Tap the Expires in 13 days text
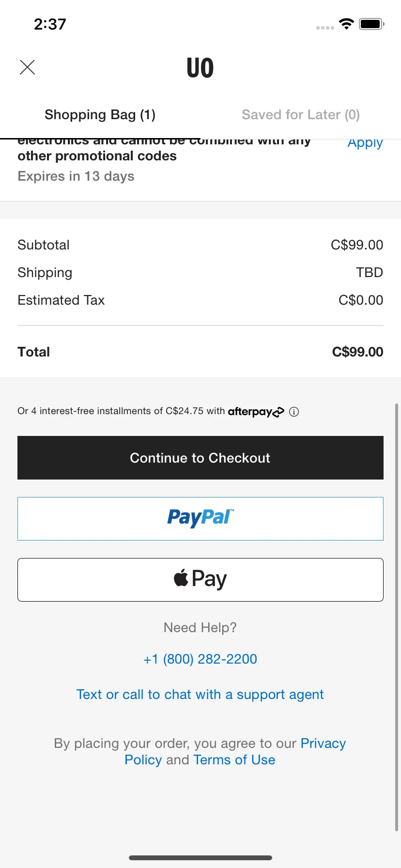Screen dimensions: 401x868 (x=76, y=176)
